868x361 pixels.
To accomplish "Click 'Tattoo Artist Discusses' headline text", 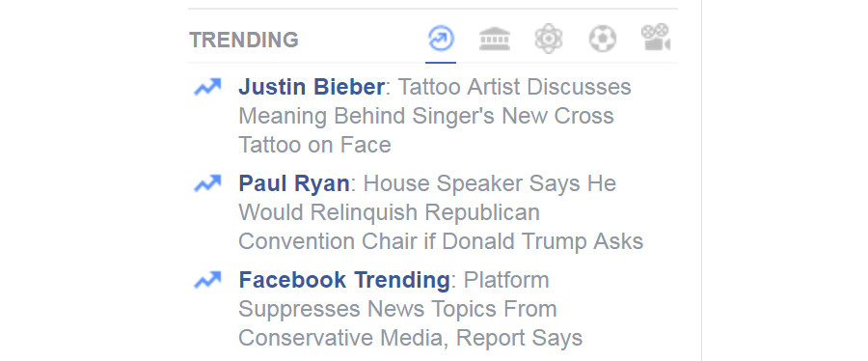I will [515, 87].
